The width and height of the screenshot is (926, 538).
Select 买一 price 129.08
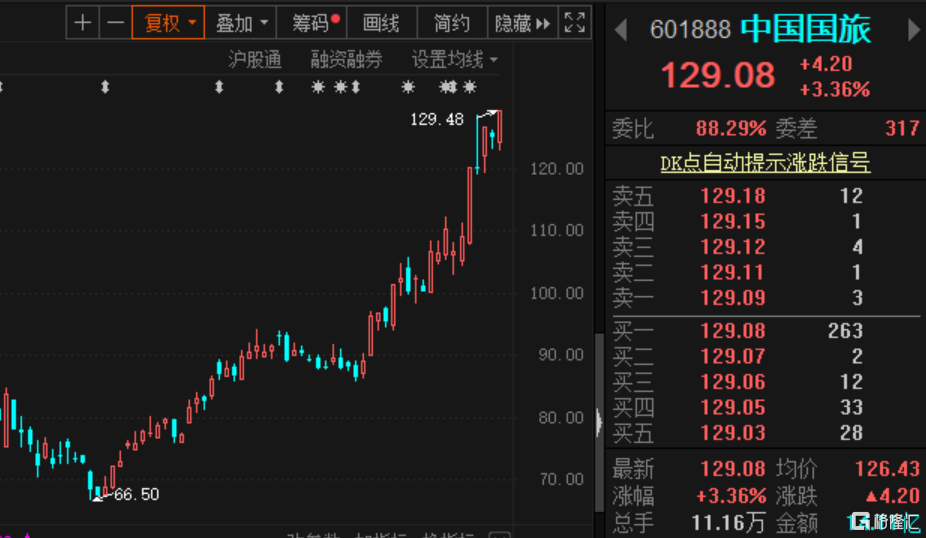(x=732, y=331)
